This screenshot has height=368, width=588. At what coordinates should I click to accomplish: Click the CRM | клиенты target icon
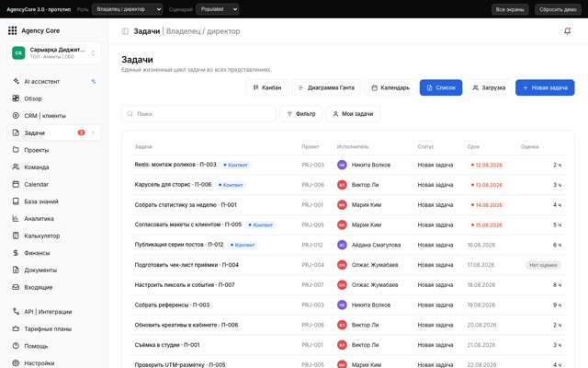click(x=16, y=116)
